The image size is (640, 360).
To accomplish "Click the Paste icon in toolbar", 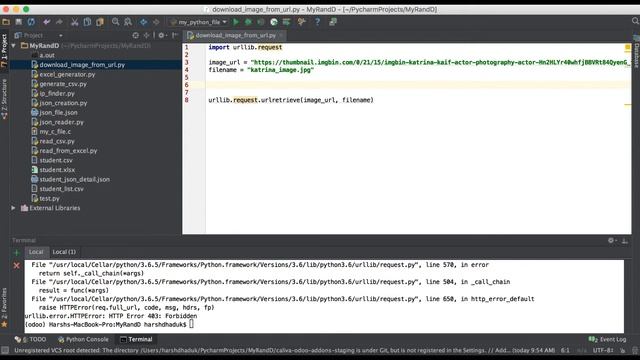I will pyautogui.click(x=100, y=22).
